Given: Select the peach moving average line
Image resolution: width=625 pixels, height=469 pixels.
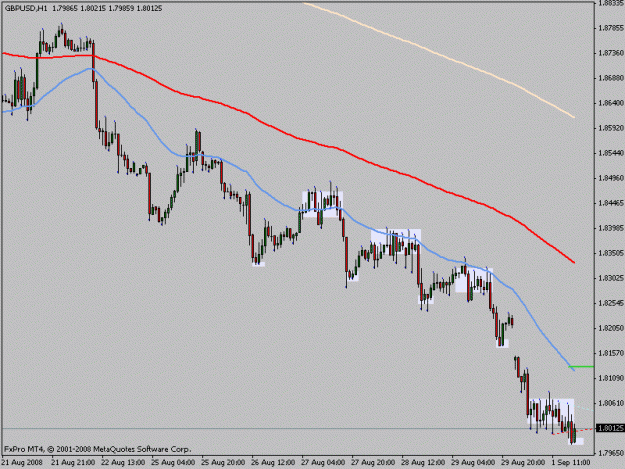Looking at the screenshot, I should point(438,54).
